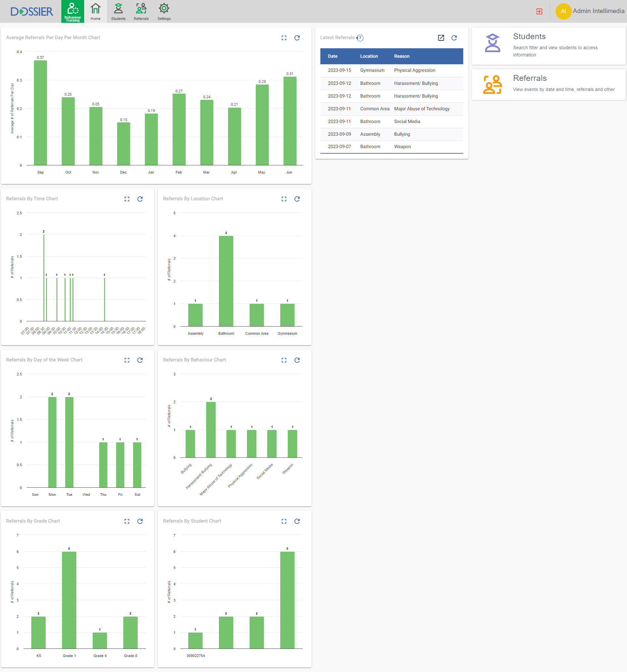
Task: Click the Bathroom bar in location chart
Action: tap(226, 281)
